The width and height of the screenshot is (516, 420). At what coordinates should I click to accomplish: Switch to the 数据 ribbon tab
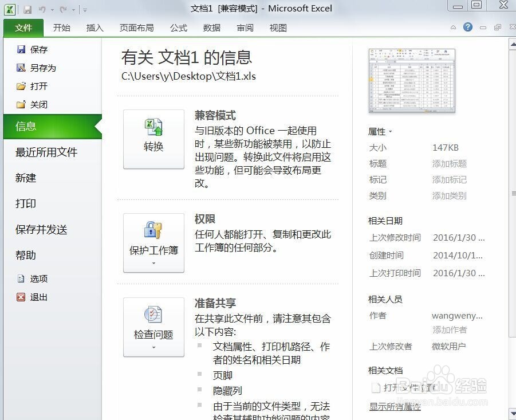[211, 27]
